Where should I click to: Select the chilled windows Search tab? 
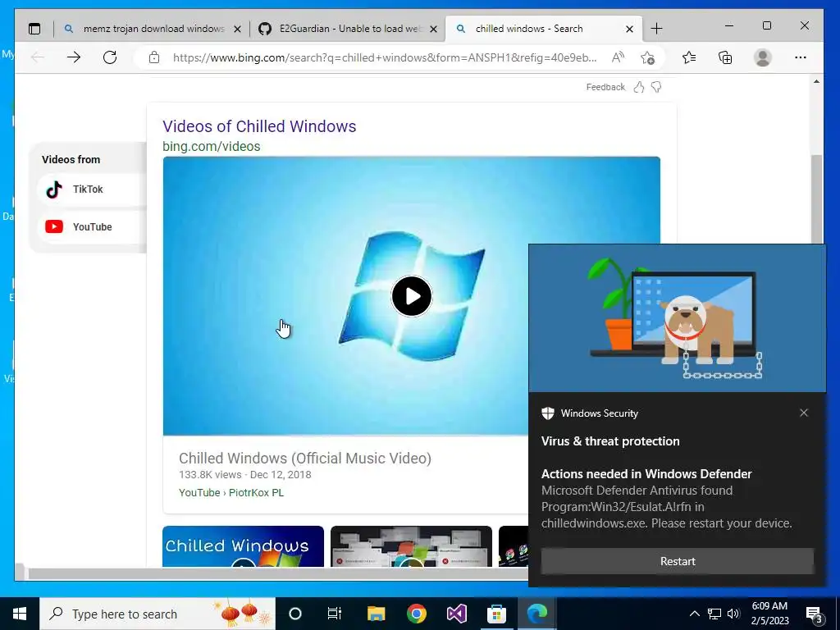(x=543, y=29)
